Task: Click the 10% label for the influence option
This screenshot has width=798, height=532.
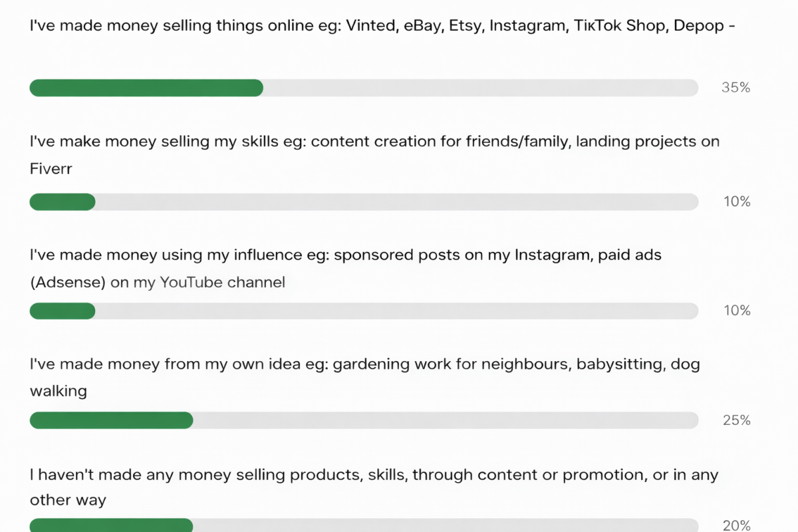Action: [x=737, y=311]
